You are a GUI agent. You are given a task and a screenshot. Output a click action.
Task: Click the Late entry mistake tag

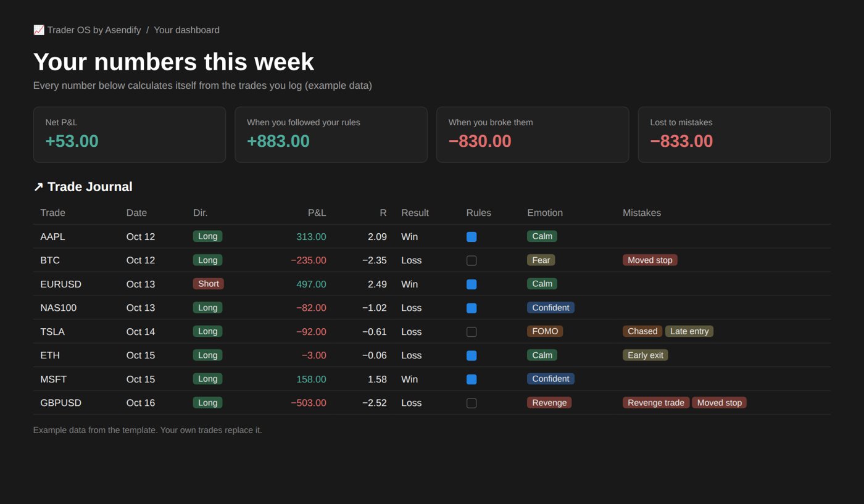pyautogui.click(x=689, y=331)
